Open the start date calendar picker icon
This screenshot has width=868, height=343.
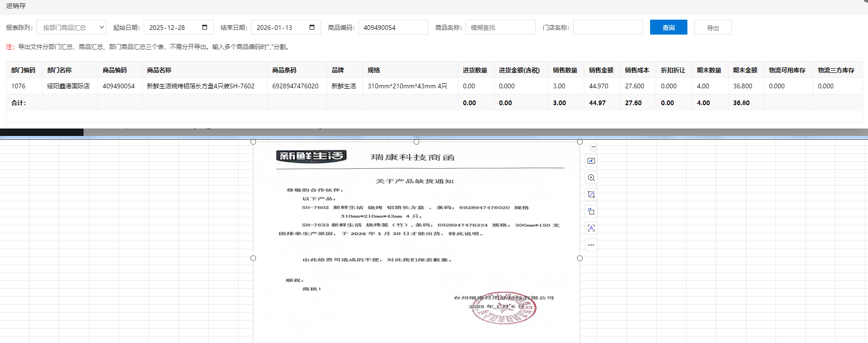point(204,27)
